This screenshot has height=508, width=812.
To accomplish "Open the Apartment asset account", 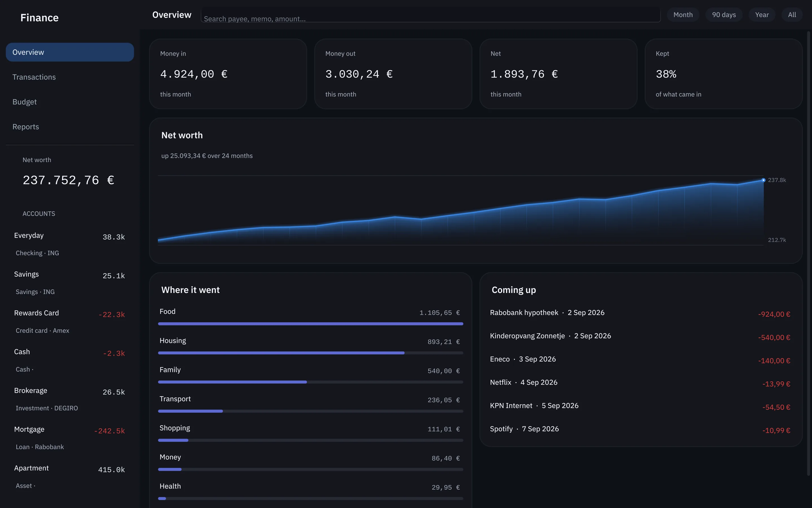I will tap(70, 477).
